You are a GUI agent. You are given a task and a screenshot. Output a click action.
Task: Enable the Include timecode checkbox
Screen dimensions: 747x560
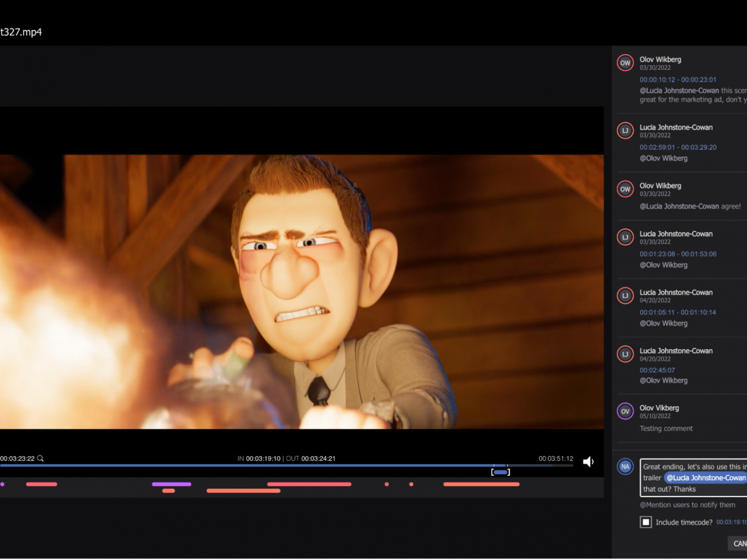pyautogui.click(x=646, y=522)
